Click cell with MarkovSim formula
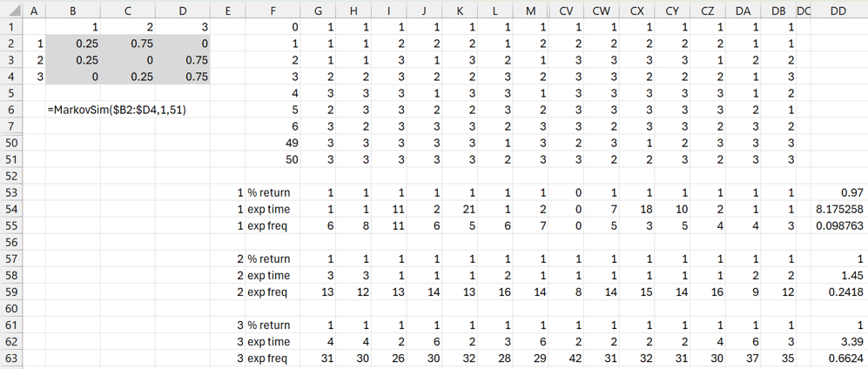Image resolution: width=868 pixels, height=369 pixels. click(x=117, y=111)
